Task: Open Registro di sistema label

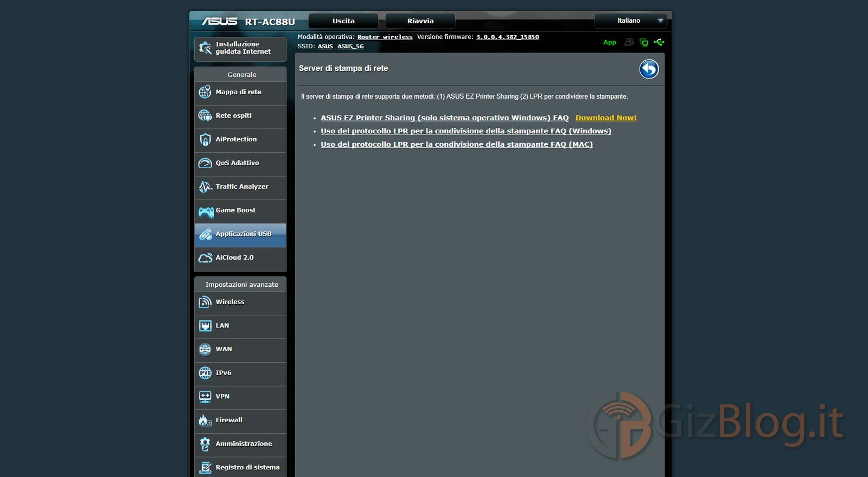Action: (247, 467)
